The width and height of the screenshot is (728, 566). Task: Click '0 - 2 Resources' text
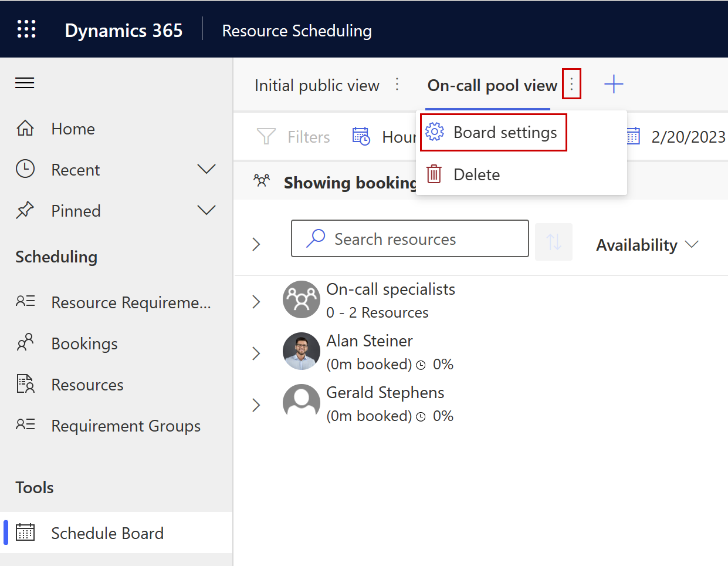pyautogui.click(x=377, y=312)
